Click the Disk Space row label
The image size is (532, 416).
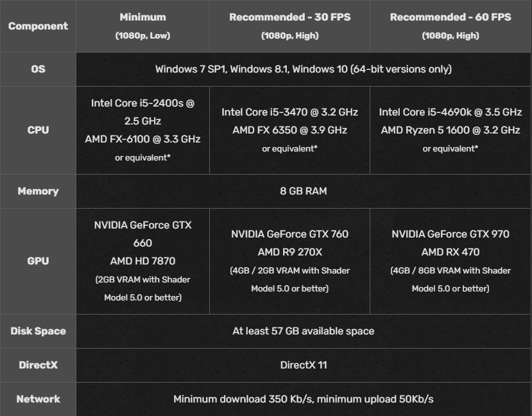pyautogui.click(x=38, y=331)
